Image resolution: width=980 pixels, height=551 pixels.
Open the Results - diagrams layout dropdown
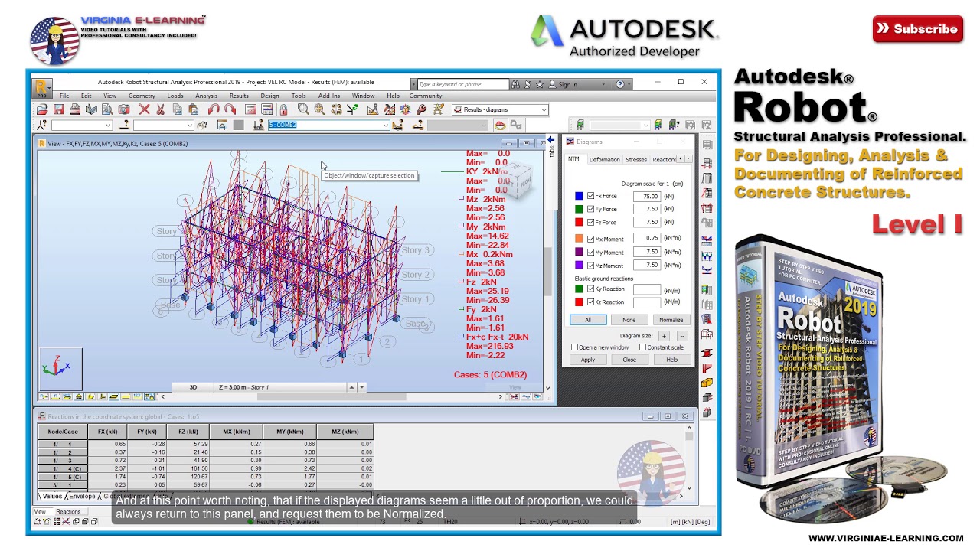tap(544, 109)
